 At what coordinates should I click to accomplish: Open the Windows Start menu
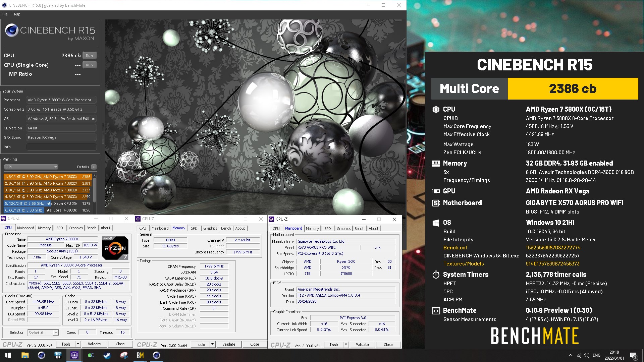[8, 355]
